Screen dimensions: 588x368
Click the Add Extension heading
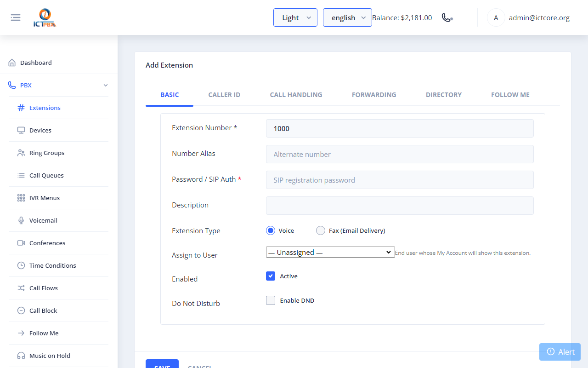(169, 65)
